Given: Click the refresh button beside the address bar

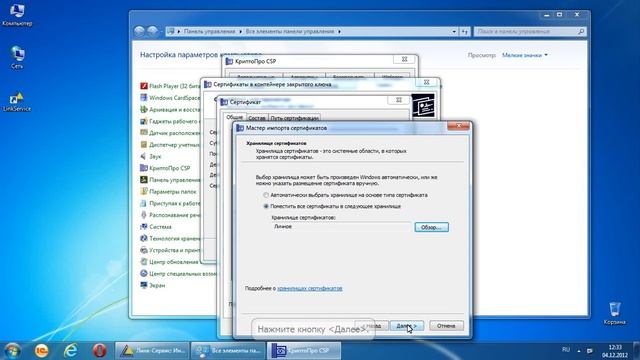Looking at the screenshot, I should coord(464,31).
